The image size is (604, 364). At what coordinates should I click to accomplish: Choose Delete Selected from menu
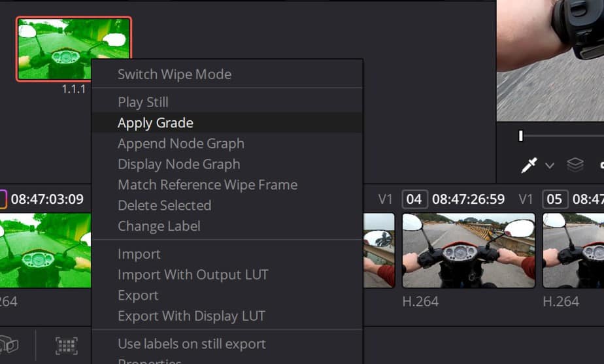227,205
